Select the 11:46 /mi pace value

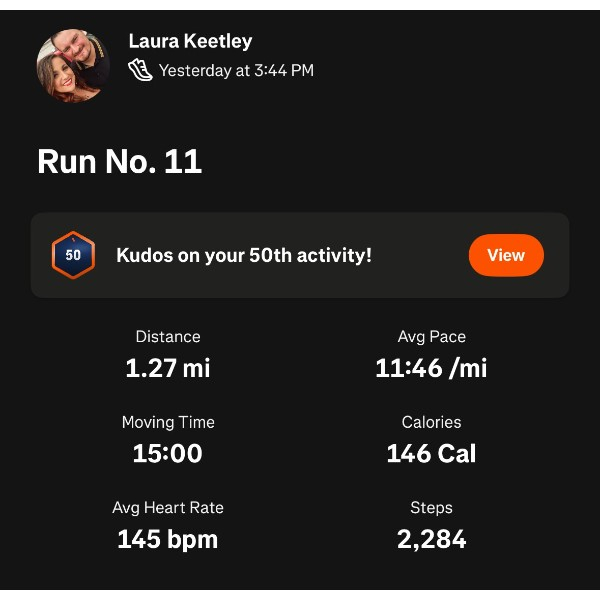[x=431, y=368]
